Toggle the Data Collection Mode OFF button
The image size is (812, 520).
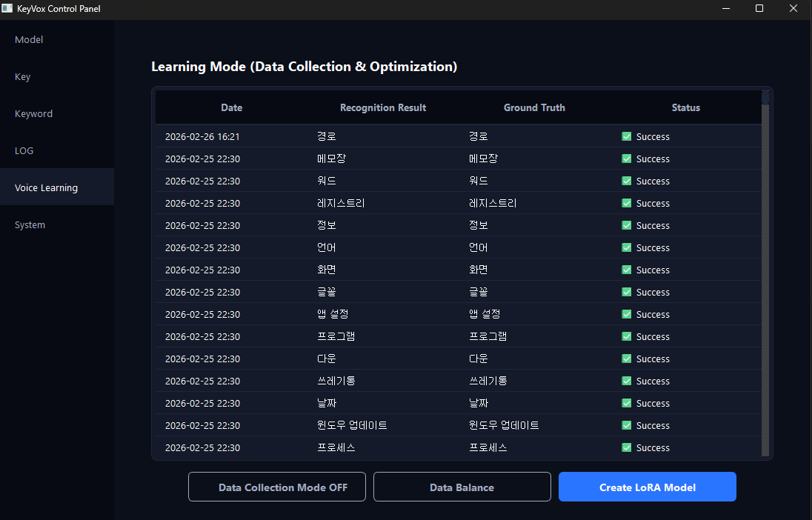pyautogui.click(x=277, y=487)
